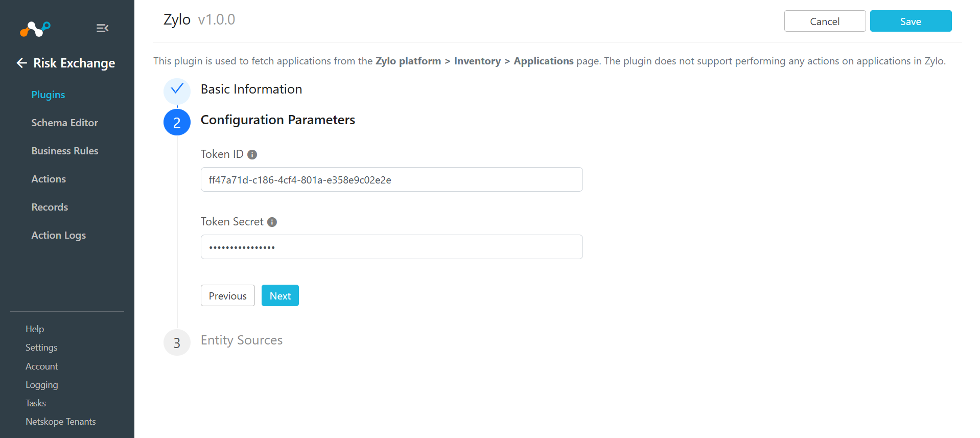Viewport: 980px width, 438px height.
Task: Focus the Token Secret password field
Action: 391,247
